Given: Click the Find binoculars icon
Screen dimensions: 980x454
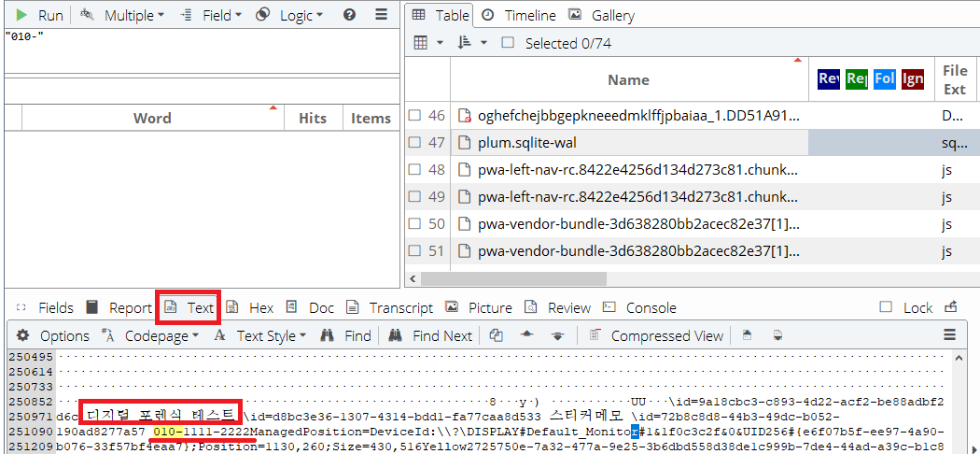Looking at the screenshot, I should 328,335.
